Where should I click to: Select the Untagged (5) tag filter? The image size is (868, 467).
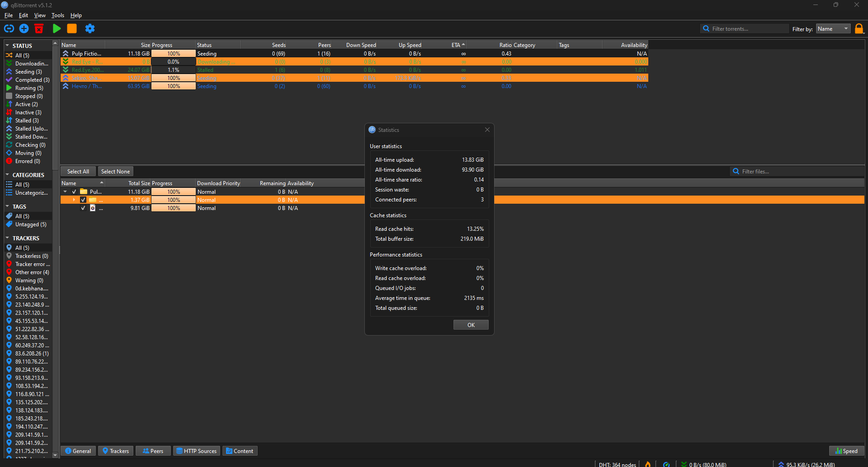click(28, 224)
